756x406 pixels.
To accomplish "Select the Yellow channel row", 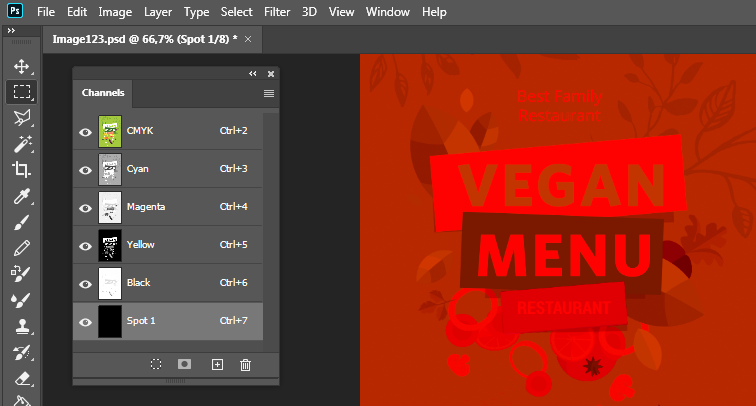I will 170,245.
